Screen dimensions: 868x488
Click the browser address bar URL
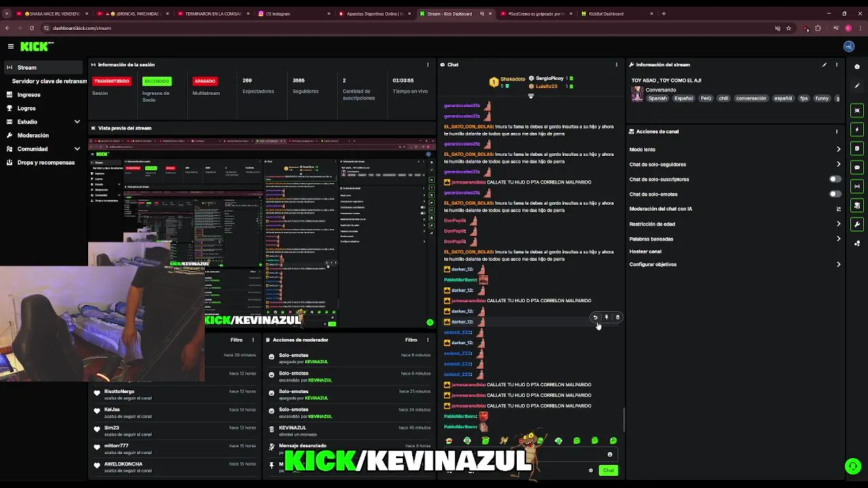click(x=81, y=28)
